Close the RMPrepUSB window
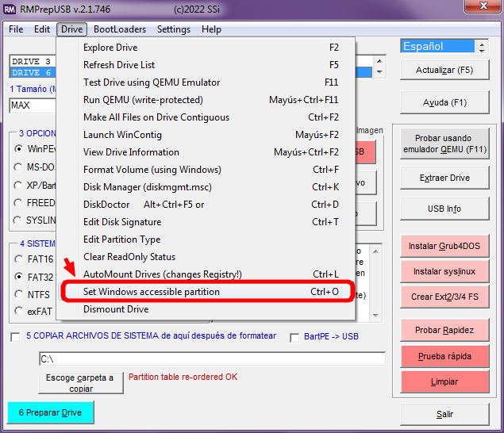 pyautogui.click(x=483, y=6)
